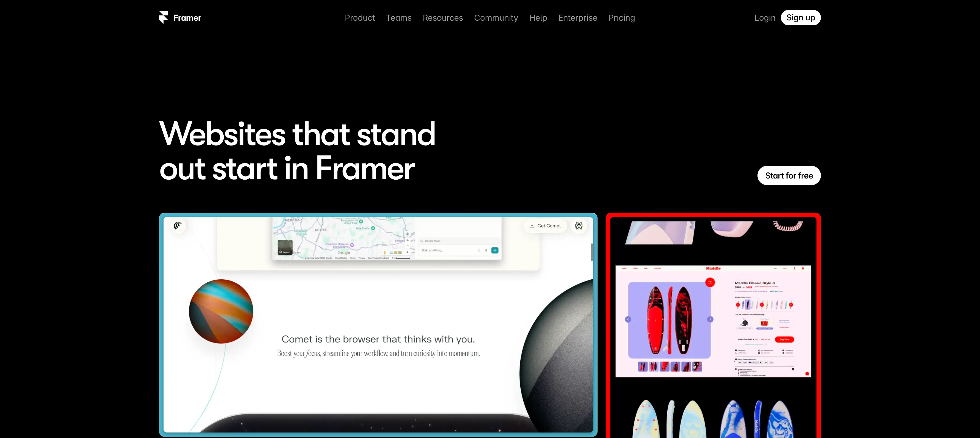Image resolution: width=980 pixels, height=438 pixels.
Task: Open the Comet website preview card
Action: click(x=378, y=325)
